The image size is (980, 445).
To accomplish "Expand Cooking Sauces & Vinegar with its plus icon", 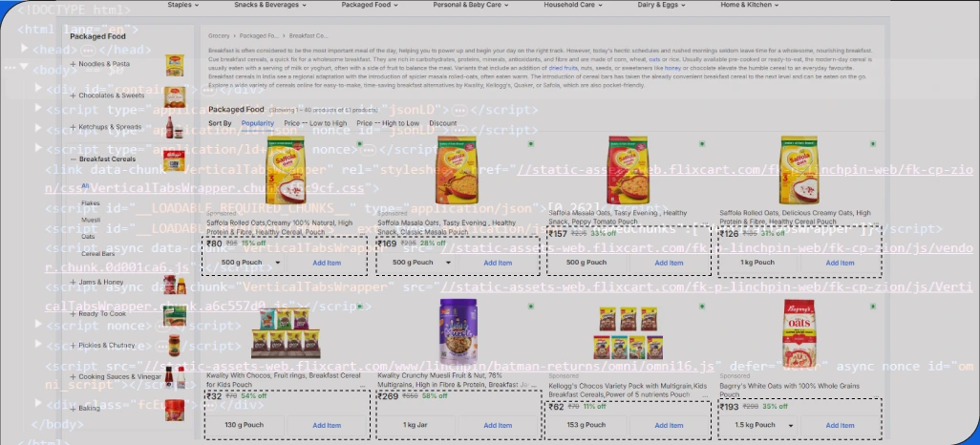I will pyautogui.click(x=74, y=377).
